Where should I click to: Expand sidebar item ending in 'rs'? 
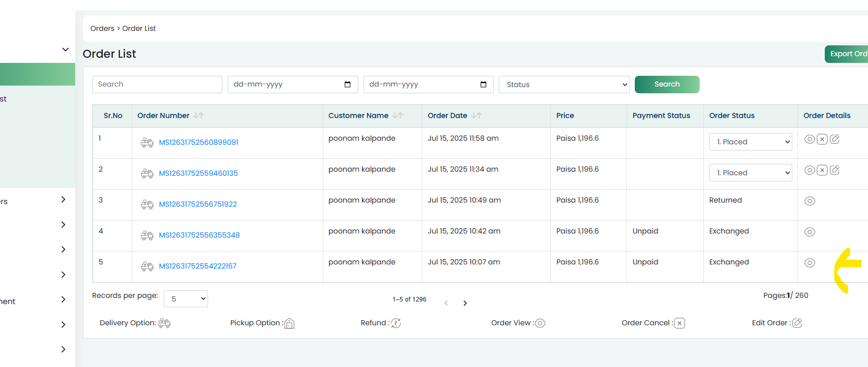(x=63, y=199)
